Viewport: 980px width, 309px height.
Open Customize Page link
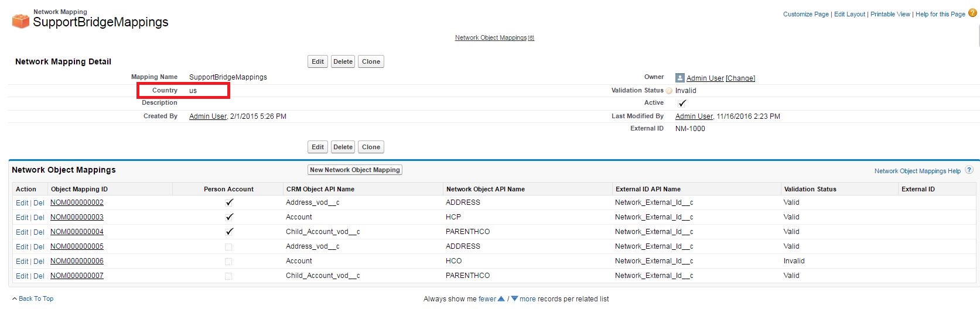pos(805,14)
